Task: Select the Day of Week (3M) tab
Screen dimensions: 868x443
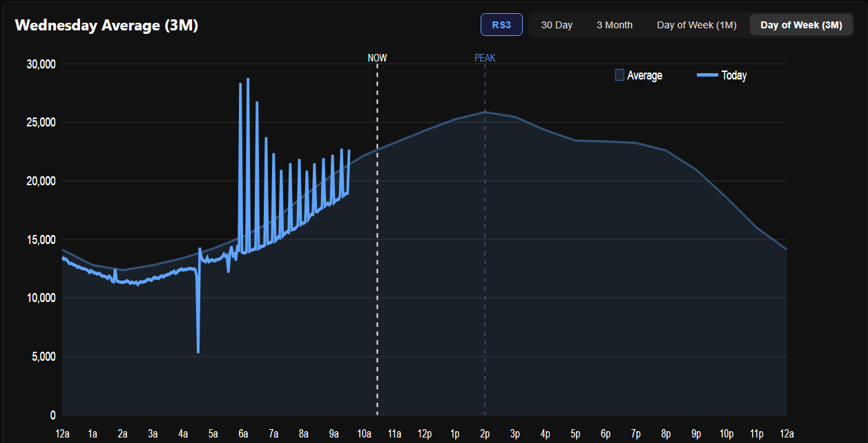Action: pyautogui.click(x=801, y=25)
